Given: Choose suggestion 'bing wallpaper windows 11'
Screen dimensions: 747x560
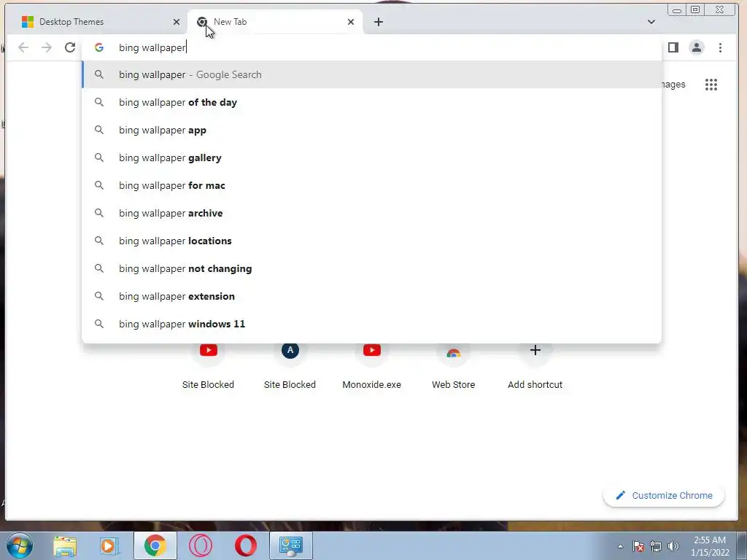Looking at the screenshot, I should (371, 324).
